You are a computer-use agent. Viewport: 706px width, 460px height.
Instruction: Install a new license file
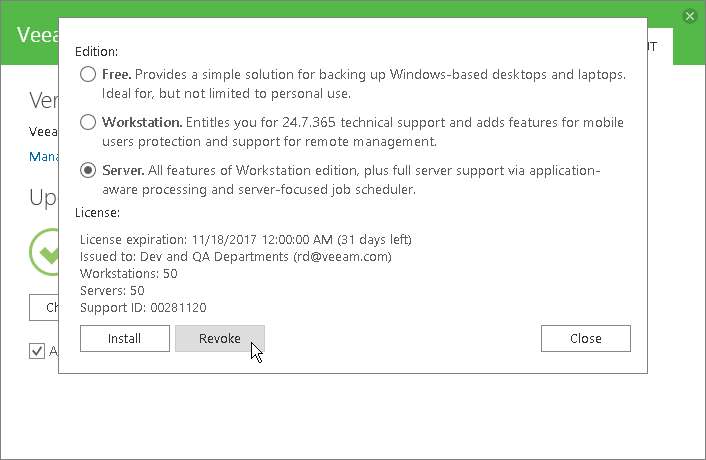pos(125,338)
